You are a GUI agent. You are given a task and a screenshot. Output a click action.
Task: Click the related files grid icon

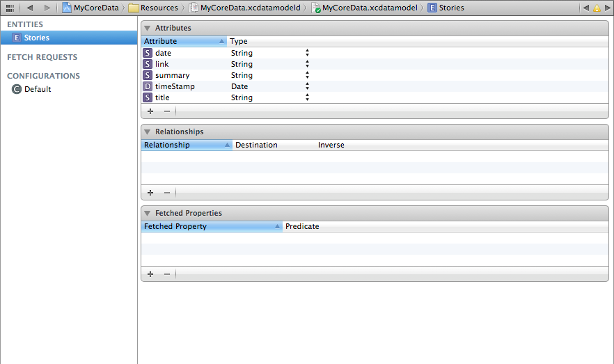[10, 8]
